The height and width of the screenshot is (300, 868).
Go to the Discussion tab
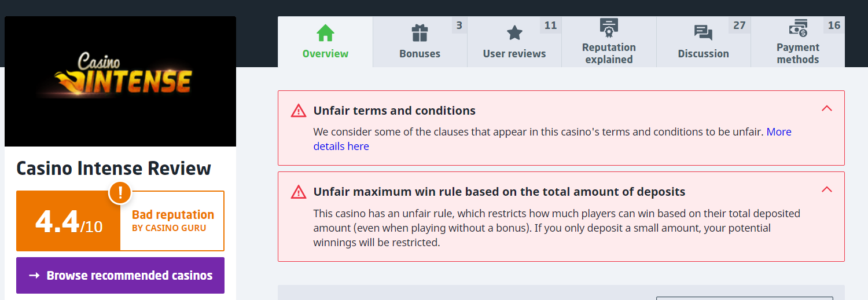[x=703, y=42]
